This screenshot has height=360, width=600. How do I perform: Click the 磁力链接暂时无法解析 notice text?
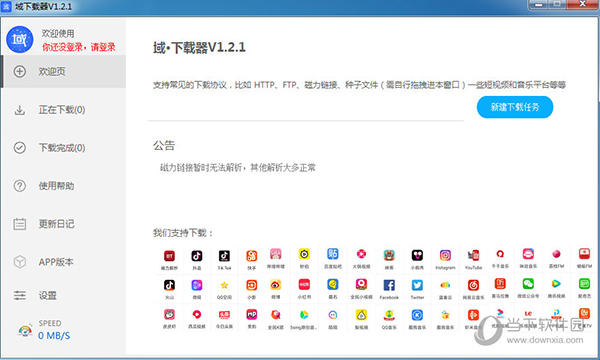201,168
